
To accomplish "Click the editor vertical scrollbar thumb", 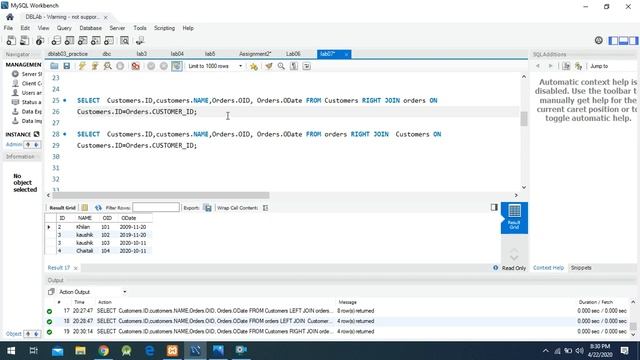I will pyautogui.click(x=524, y=119).
